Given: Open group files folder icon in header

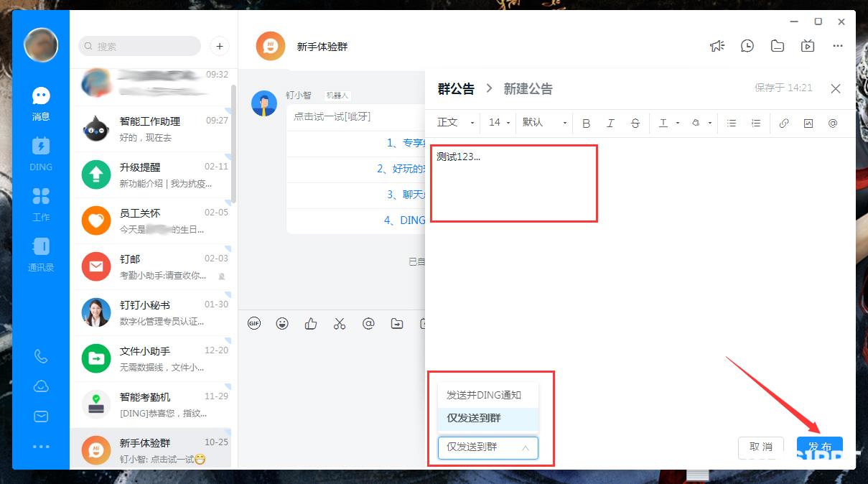Looking at the screenshot, I should (778, 46).
